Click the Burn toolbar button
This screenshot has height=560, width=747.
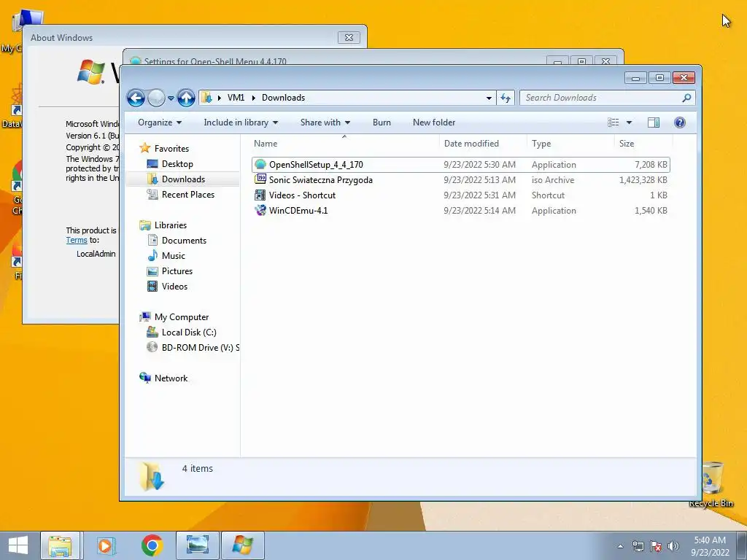[x=382, y=122]
